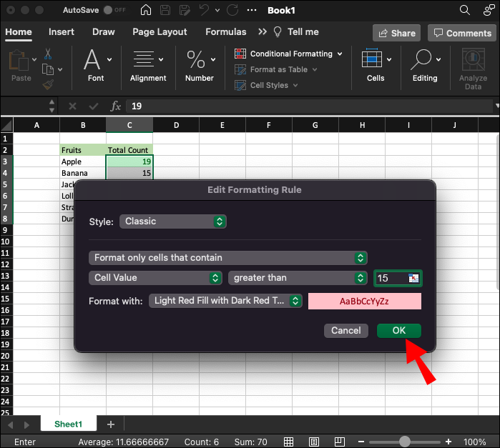
Task: Open the Style Classic dropdown
Action: pyautogui.click(x=172, y=221)
